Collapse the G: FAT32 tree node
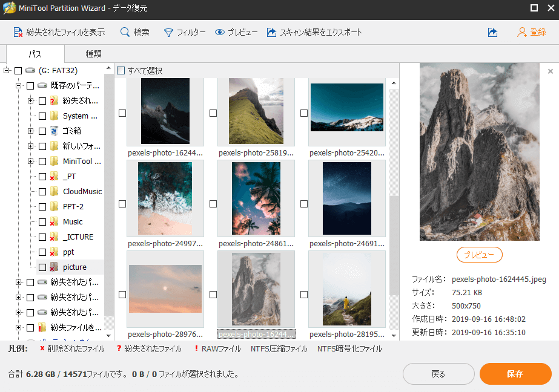This screenshot has height=392, width=559. 7,71
